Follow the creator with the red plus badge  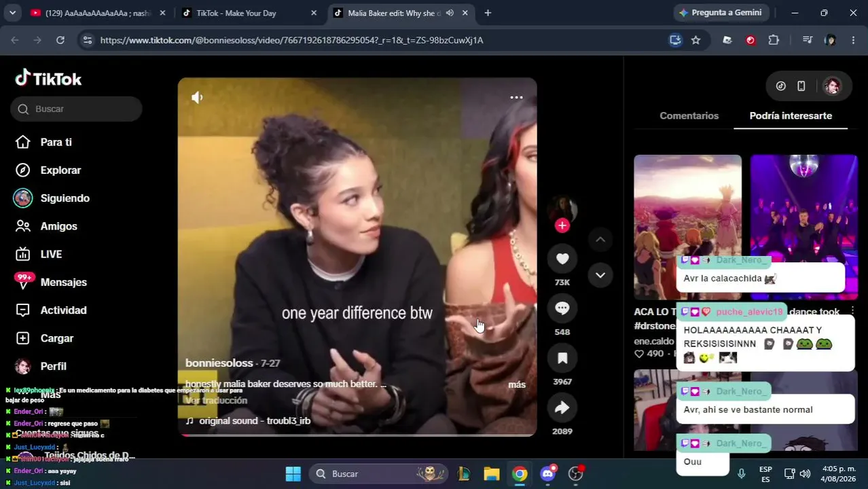click(562, 226)
